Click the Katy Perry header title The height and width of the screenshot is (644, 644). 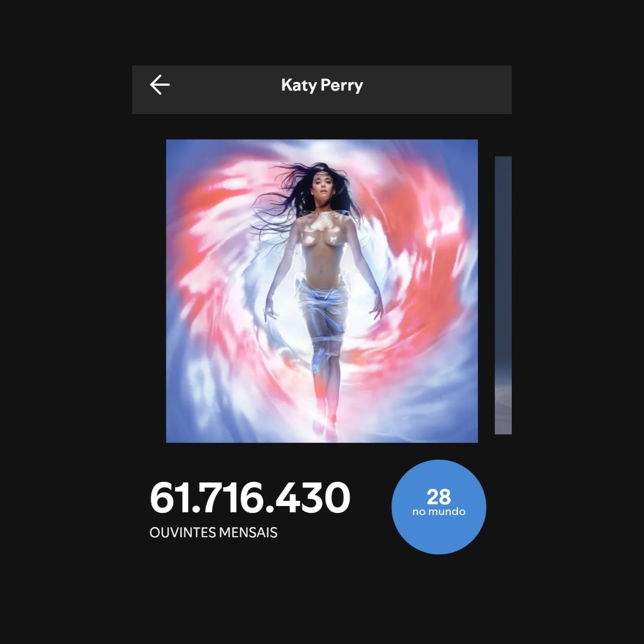coord(322,85)
